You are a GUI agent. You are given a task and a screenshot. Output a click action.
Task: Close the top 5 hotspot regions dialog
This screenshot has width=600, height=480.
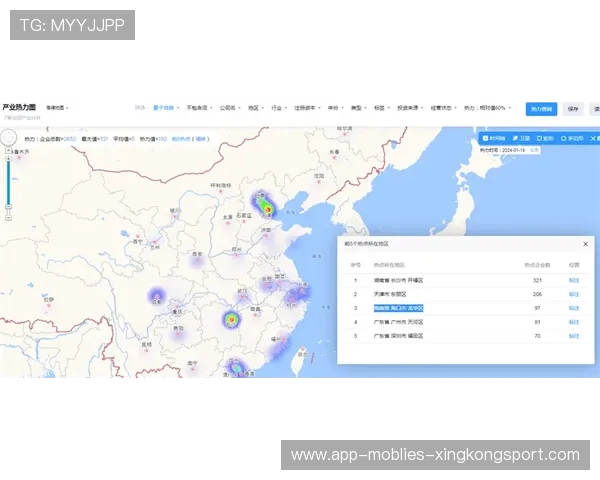[585, 244]
